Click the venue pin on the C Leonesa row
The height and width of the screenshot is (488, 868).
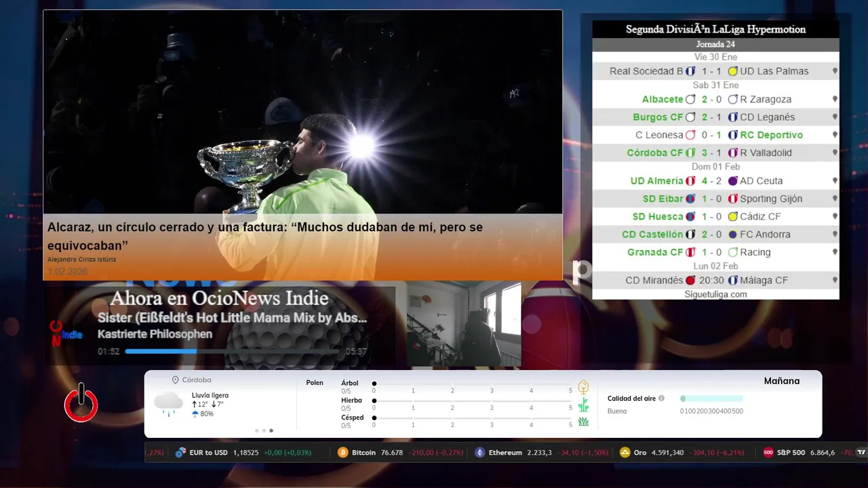point(835,135)
